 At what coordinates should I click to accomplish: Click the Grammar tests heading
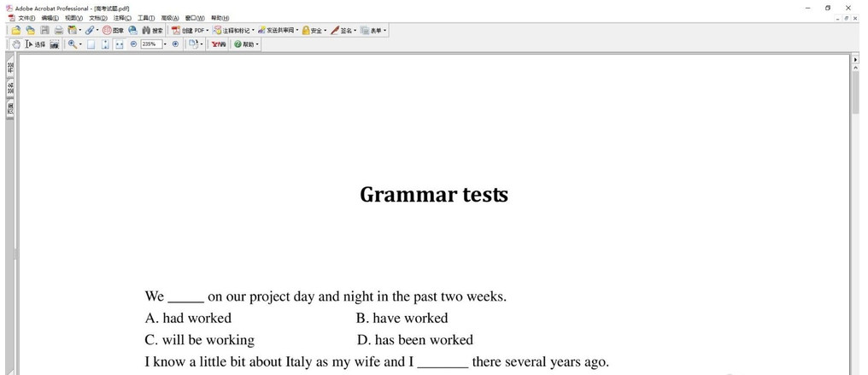434,195
